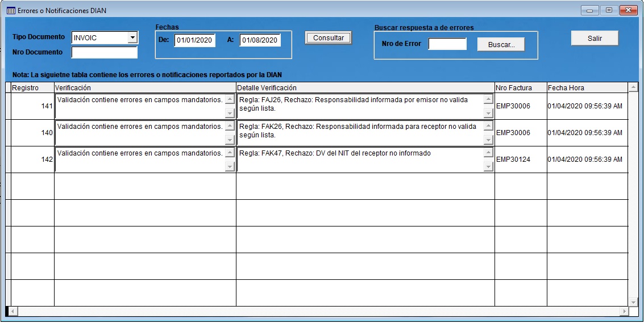The height and width of the screenshot is (323, 644).
Task: Click down arrow of FAJ26 detail box
Action: (488, 114)
